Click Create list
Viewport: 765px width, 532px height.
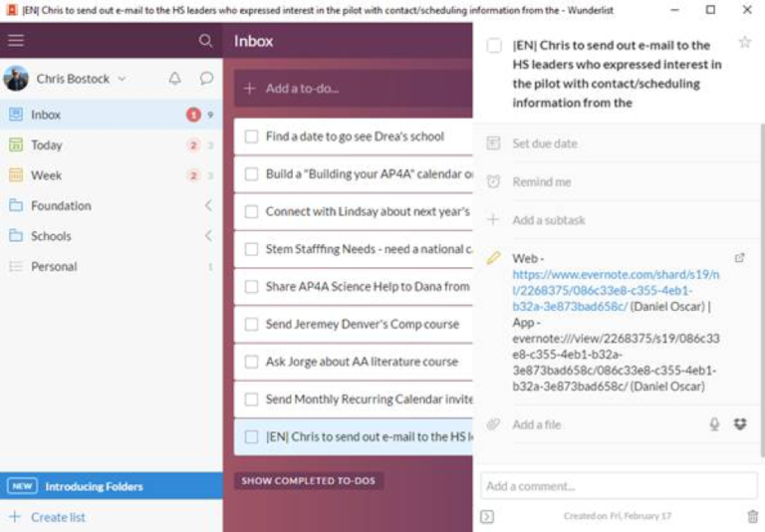58,517
